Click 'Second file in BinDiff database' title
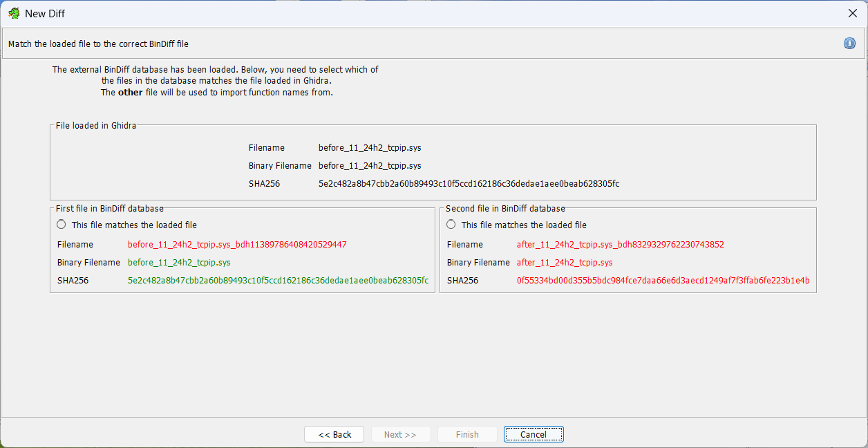The image size is (868, 448). tap(505, 208)
